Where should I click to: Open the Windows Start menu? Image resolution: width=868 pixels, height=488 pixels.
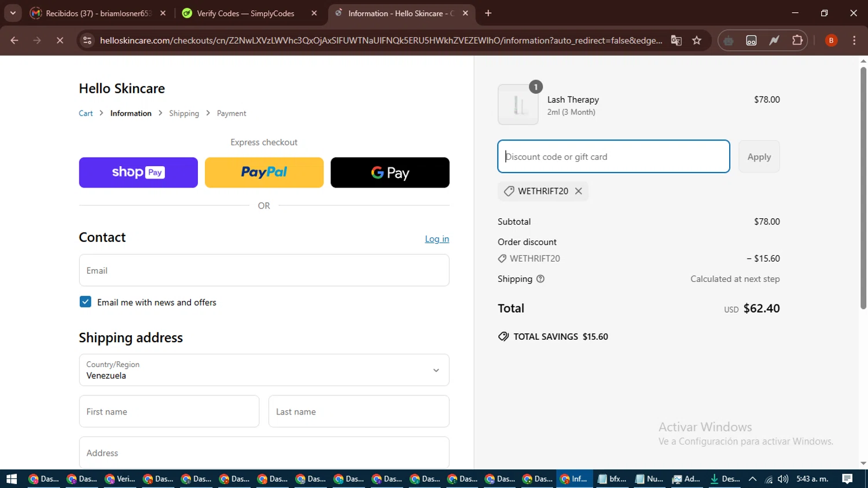[x=12, y=479]
